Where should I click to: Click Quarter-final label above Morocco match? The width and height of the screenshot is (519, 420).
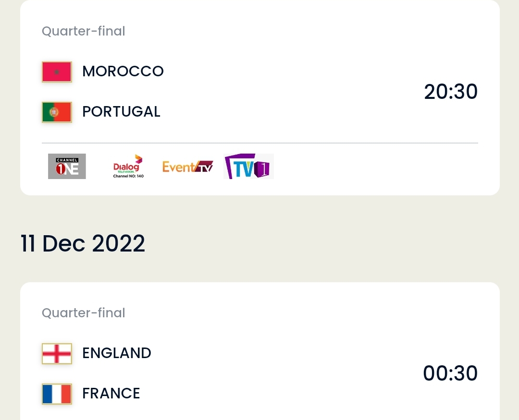pyautogui.click(x=84, y=31)
